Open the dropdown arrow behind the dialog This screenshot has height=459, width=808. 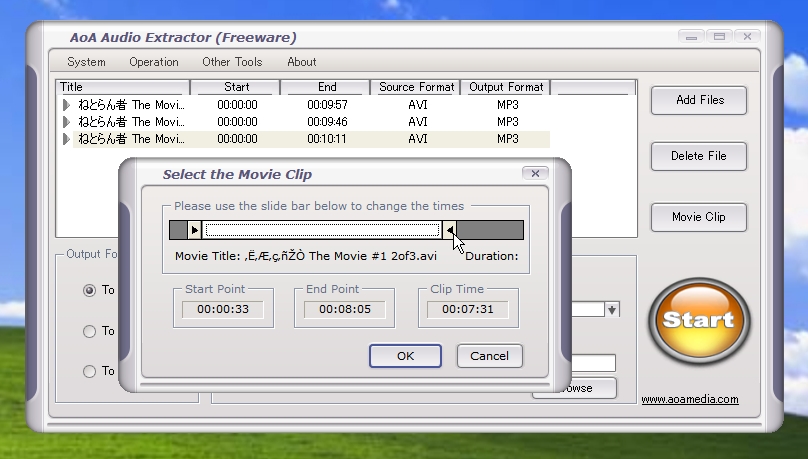612,310
